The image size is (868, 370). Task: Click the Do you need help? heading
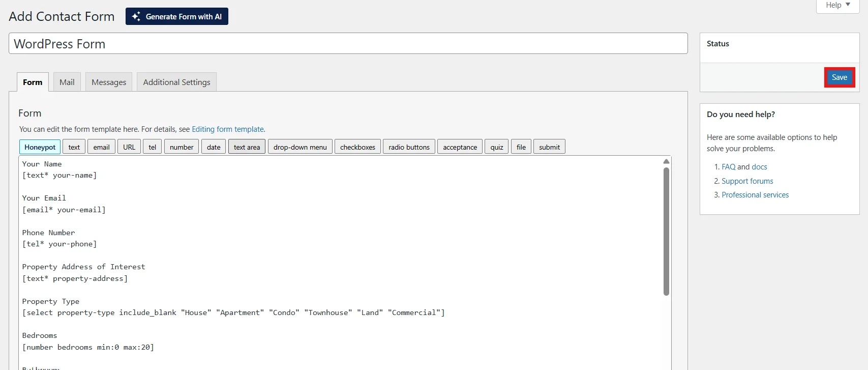741,115
